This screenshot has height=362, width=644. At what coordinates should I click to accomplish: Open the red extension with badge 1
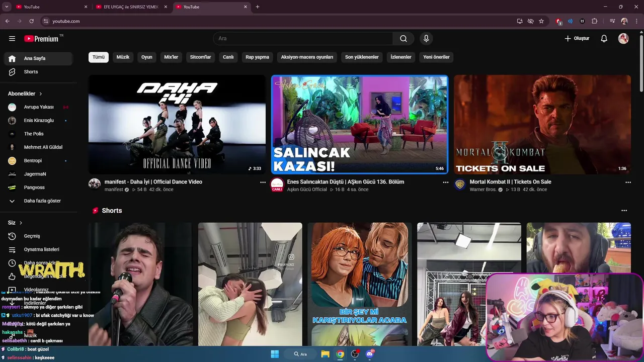click(558, 21)
